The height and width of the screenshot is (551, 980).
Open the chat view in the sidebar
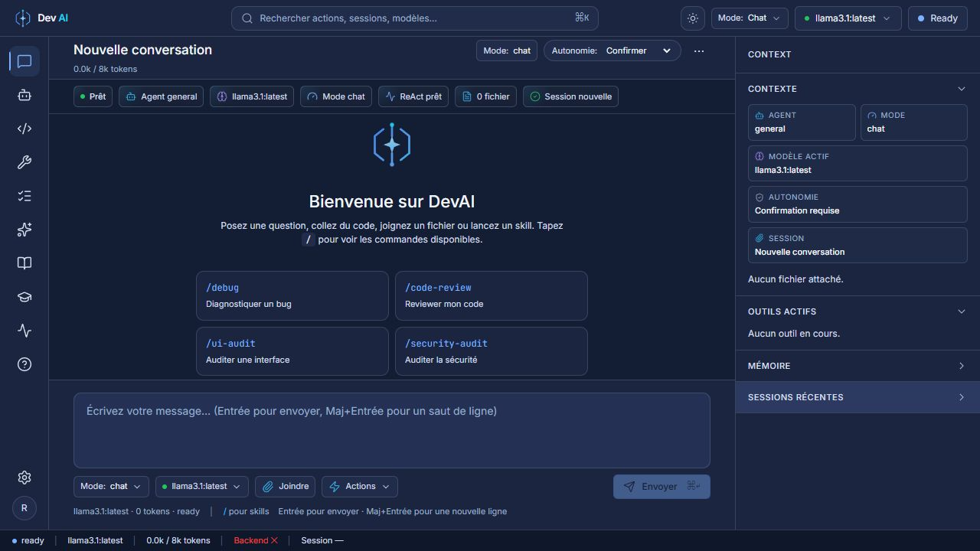click(24, 61)
